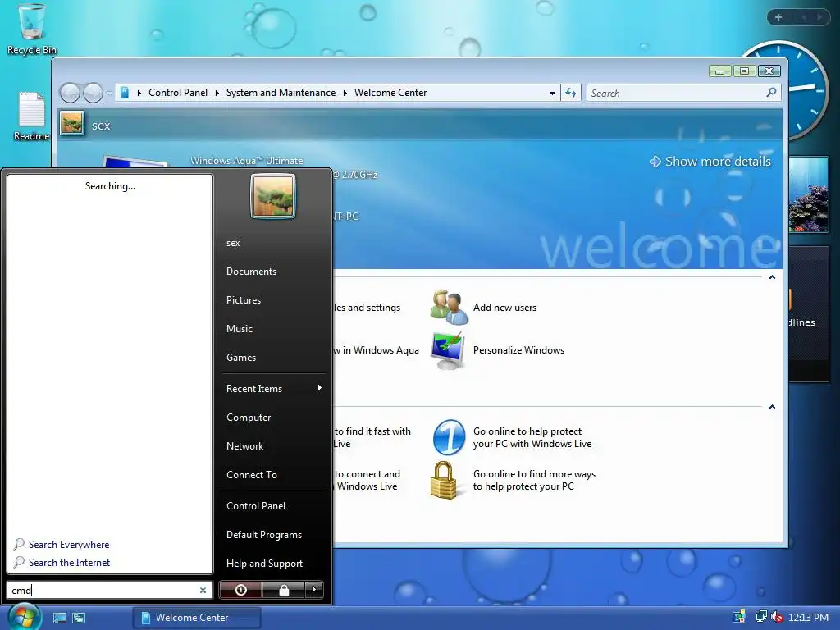The height and width of the screenshot is (630, 840).
Task: Click the sidebar add gadget plus button
Action: 778,17
